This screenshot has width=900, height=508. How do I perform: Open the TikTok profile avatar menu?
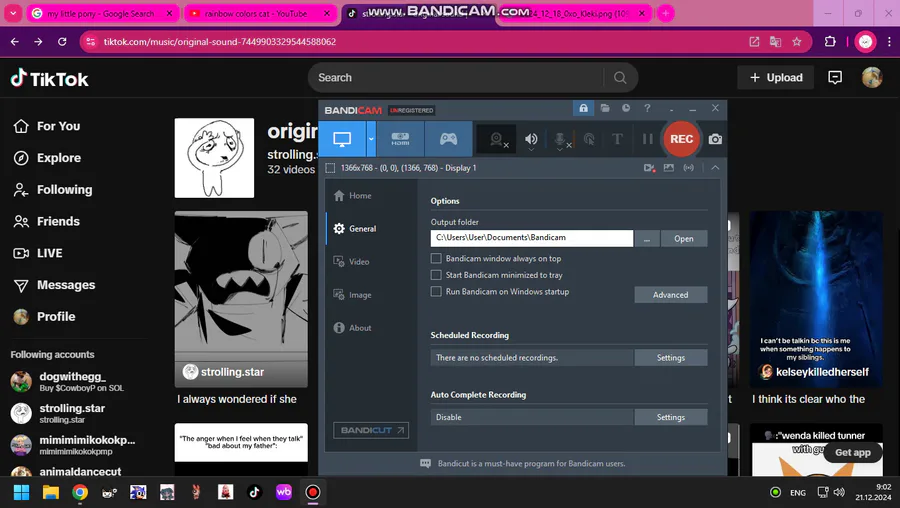pos(871,77)
